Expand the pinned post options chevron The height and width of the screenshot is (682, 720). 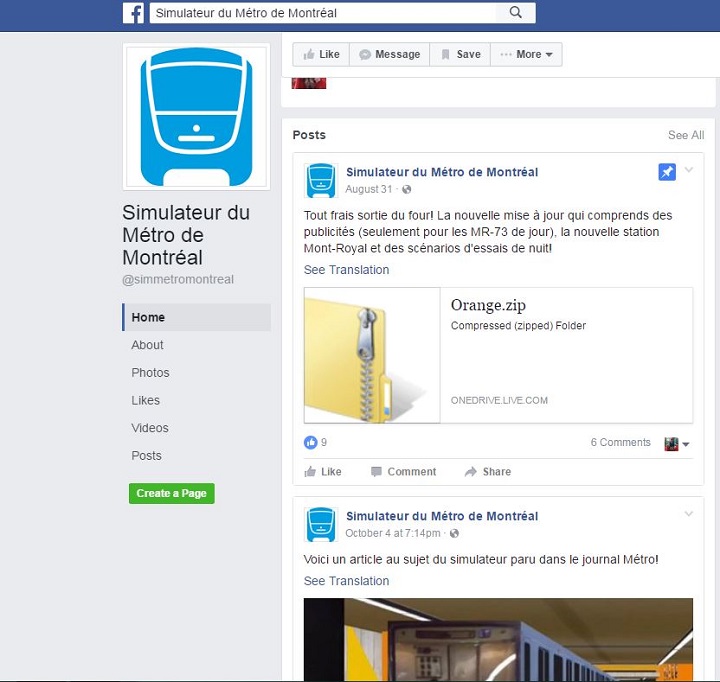coord(689,169)
